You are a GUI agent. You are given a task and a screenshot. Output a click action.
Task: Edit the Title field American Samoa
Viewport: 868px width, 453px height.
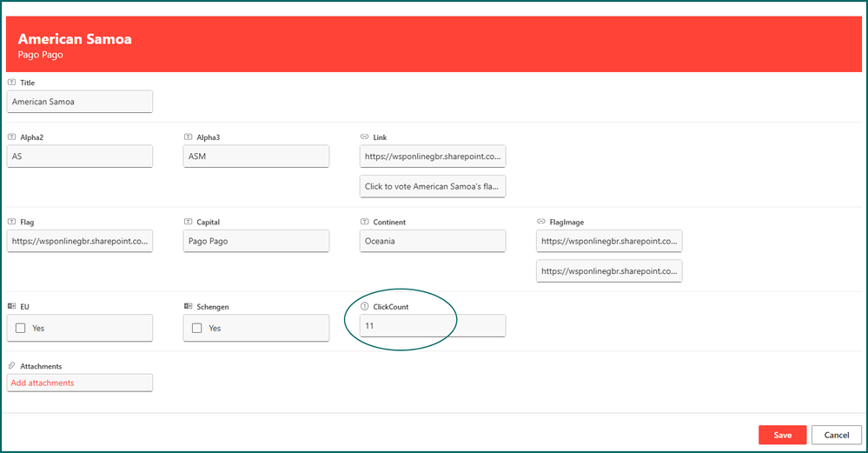coord(80,102)
